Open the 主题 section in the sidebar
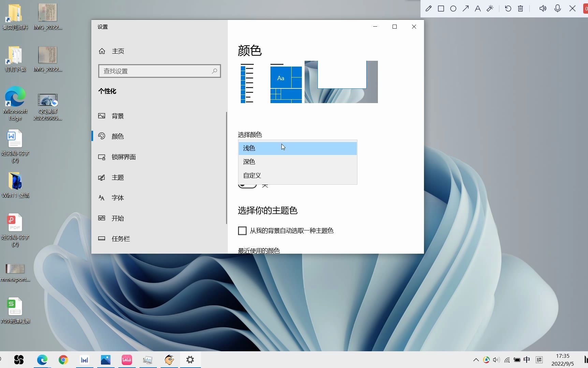 pyautogui.click(x=118, y=177)
